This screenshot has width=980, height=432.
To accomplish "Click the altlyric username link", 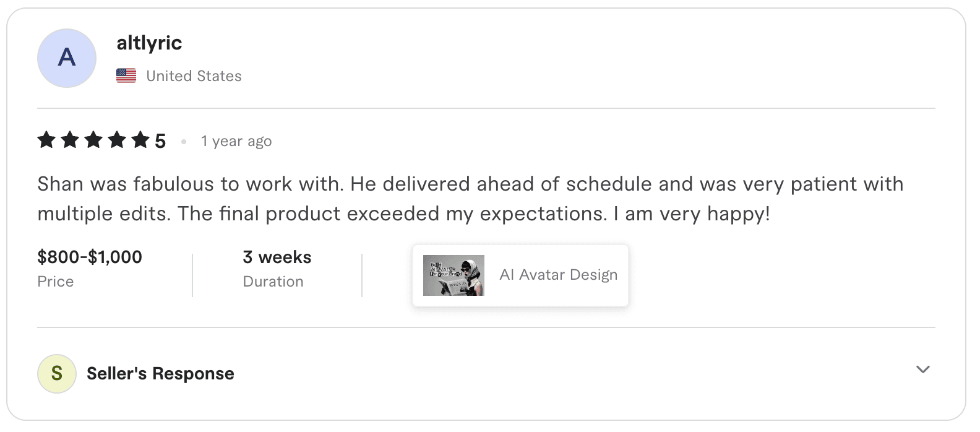I will (x=150, y=42).
